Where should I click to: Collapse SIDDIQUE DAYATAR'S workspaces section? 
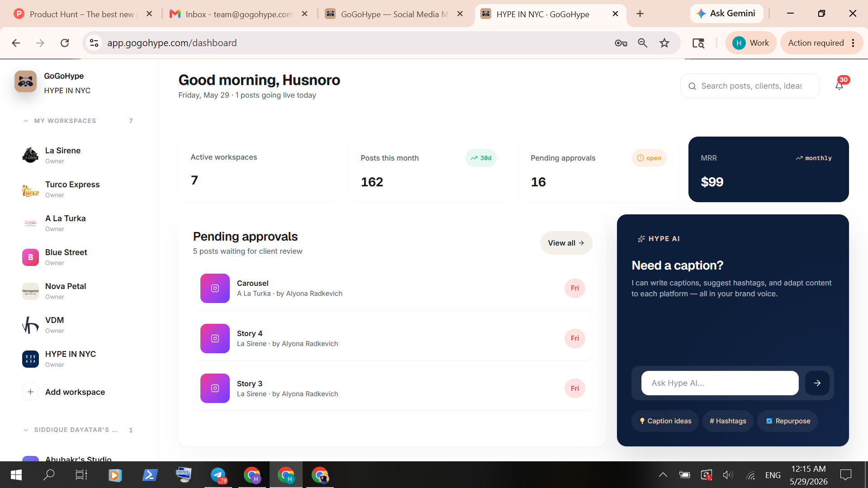26,430
